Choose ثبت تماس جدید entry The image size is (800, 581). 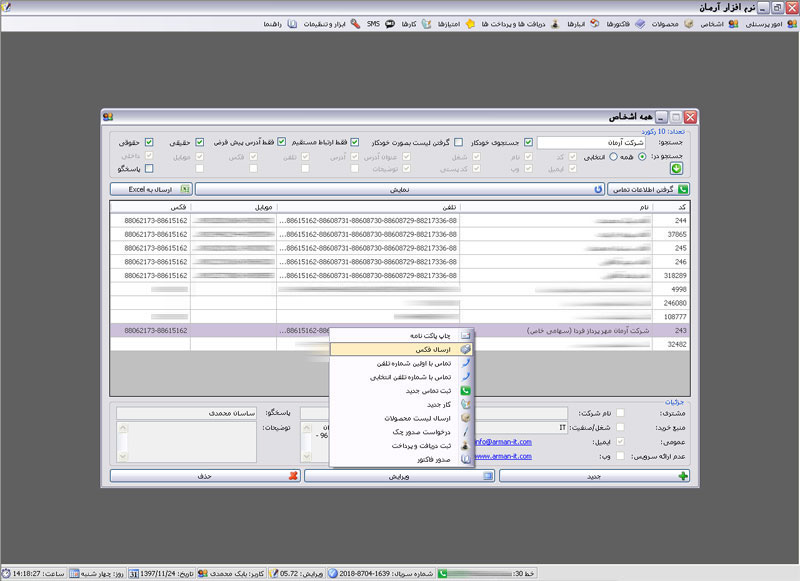click(x=401, y=391)
